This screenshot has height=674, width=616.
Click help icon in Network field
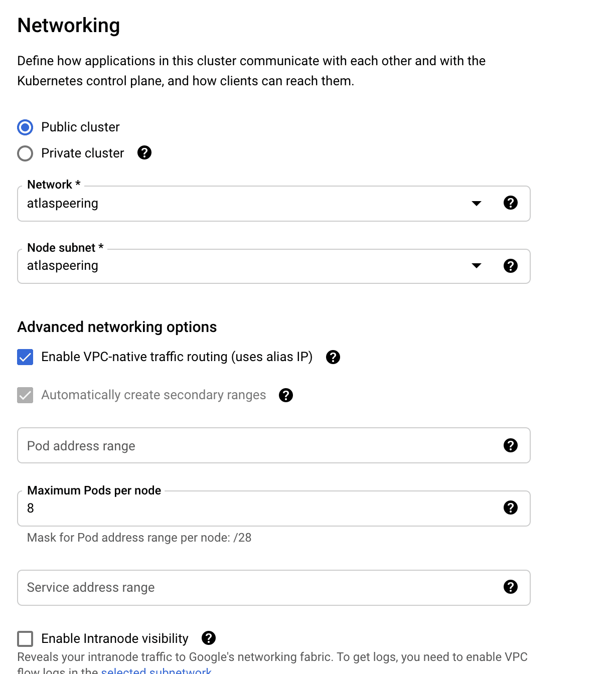tap(510, 203)
